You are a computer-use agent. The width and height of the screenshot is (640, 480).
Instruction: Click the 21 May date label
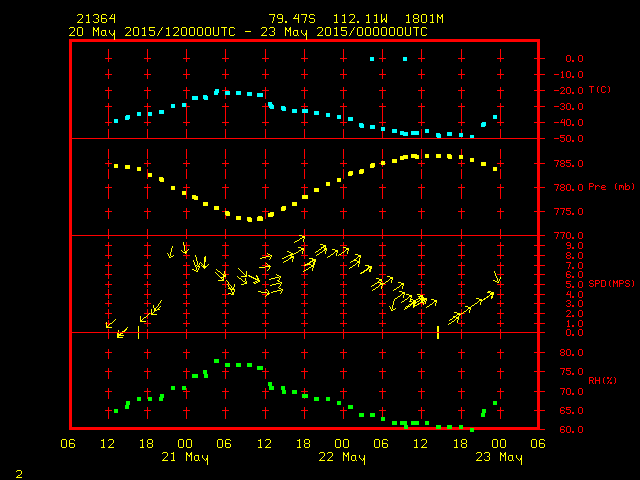(185, 457)
